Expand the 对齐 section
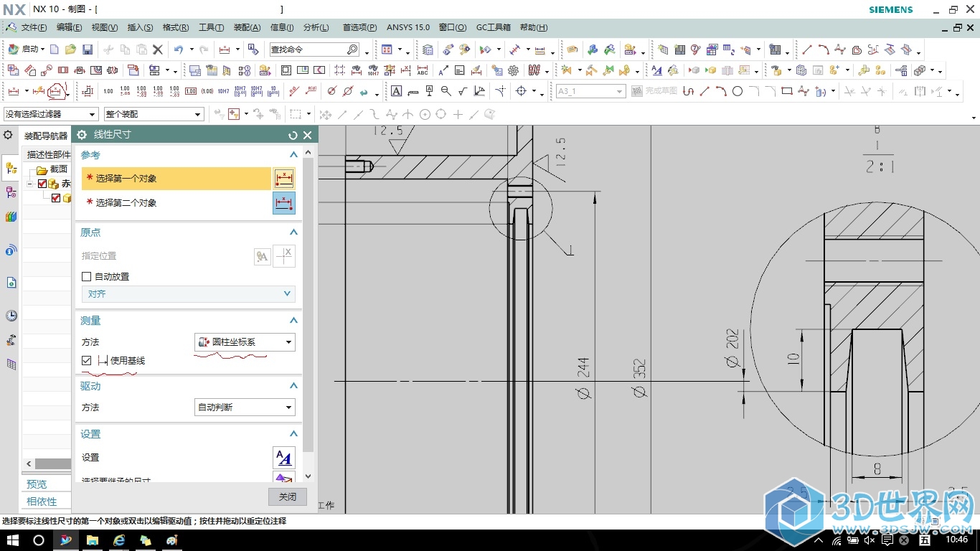 click(188, 293)
